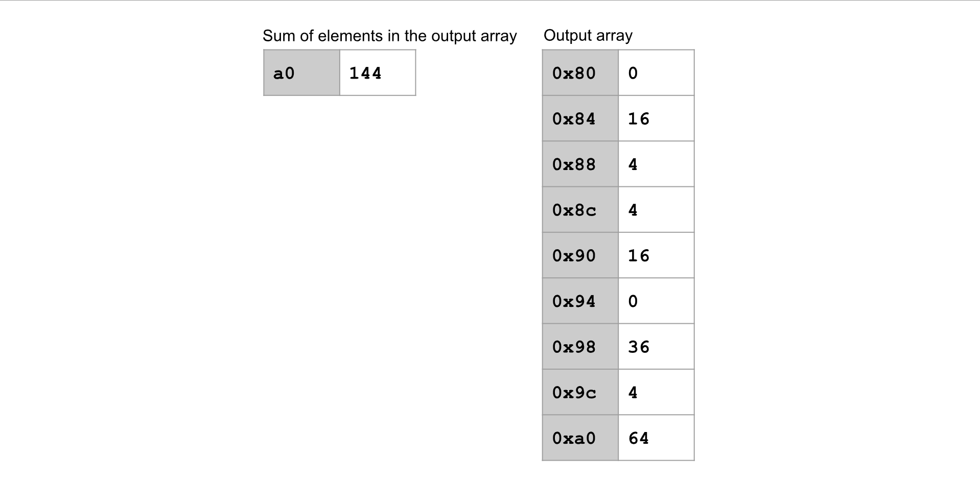The width and height of the screenshot is (980, 480).
Task: Click the a0 register label cell
Action: coord(301,73)
